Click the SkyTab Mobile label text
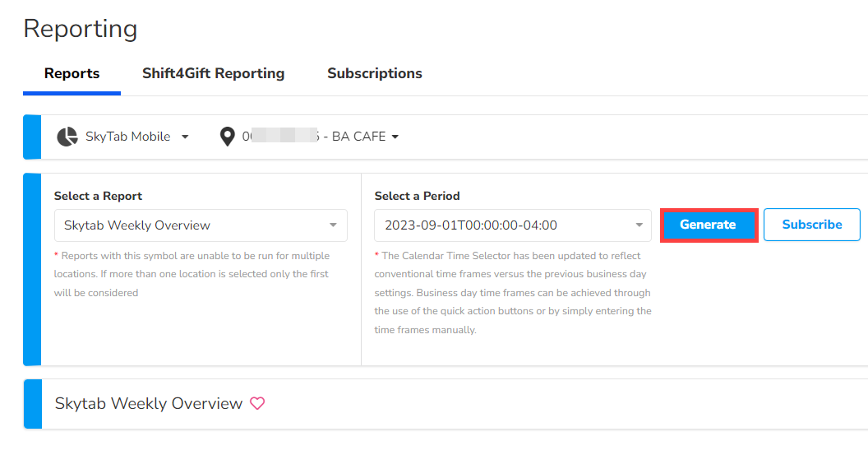The width and height of the screenshot is (868, 455). coord(127,137)
